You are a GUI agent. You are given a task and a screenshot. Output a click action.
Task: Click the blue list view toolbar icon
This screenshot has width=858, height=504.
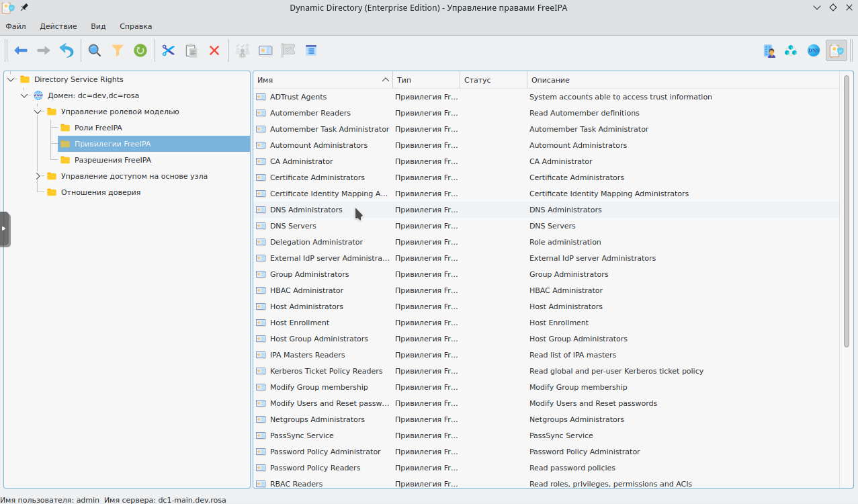pyautogui.click(x=311, y=50)
